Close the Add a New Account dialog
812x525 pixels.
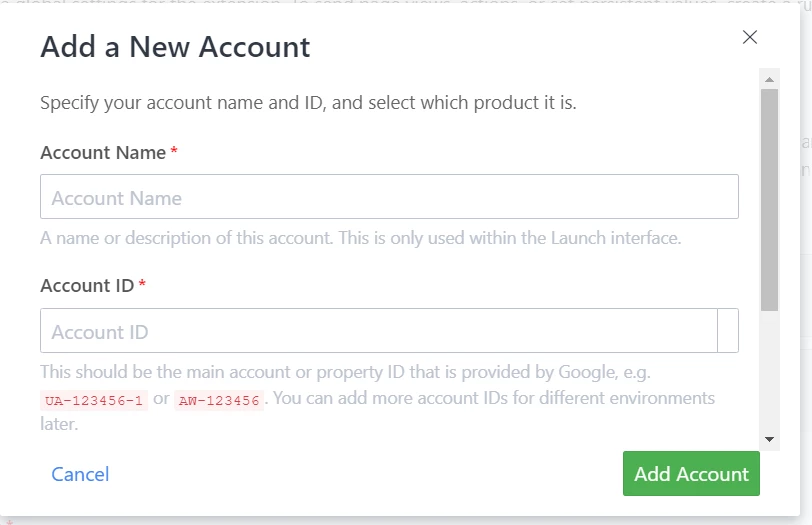click(x=750, y=38)
